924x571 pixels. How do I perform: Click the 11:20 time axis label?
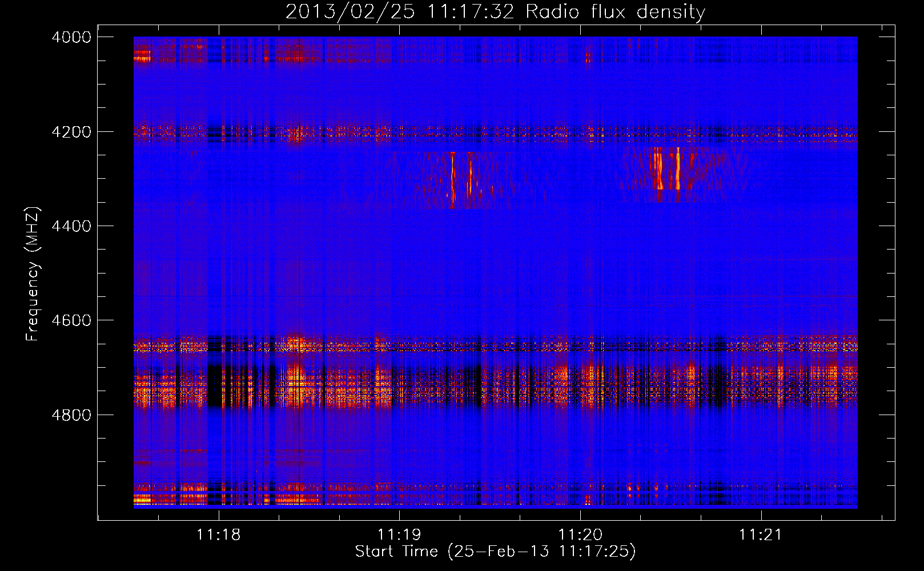click(x=580, y=535)
